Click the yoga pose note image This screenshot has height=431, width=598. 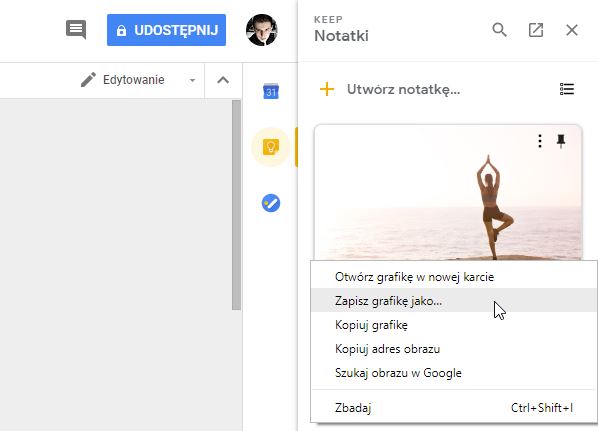[x=448, y=193]
